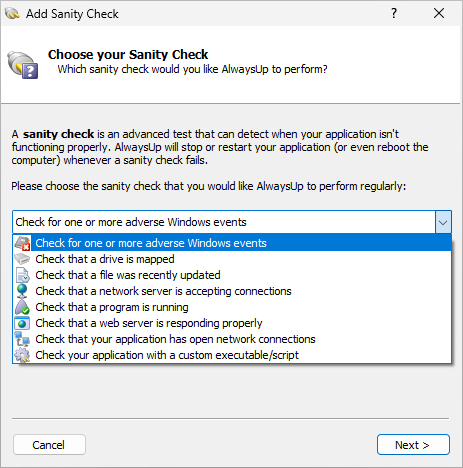Click the custom executable gear icon

point(22,355)
